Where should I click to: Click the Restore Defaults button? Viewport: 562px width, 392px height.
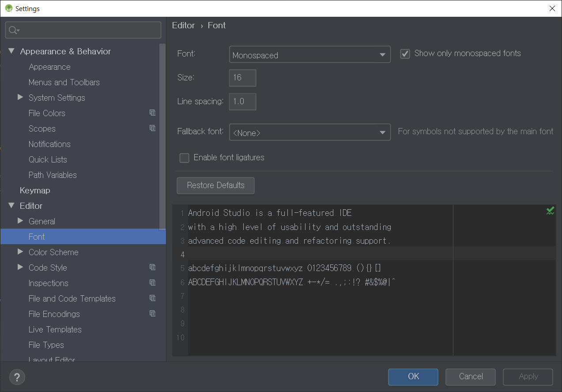click(215, 185)
